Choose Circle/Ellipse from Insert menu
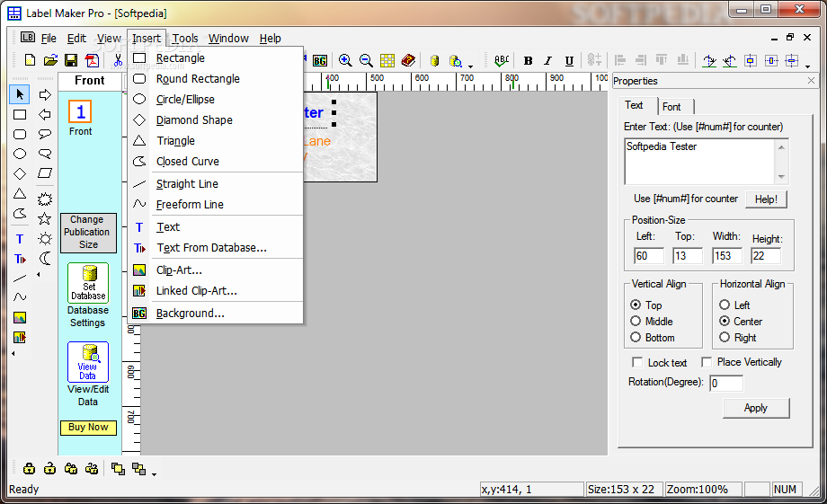This screenshot has width=827, height=504. (216, 99)
